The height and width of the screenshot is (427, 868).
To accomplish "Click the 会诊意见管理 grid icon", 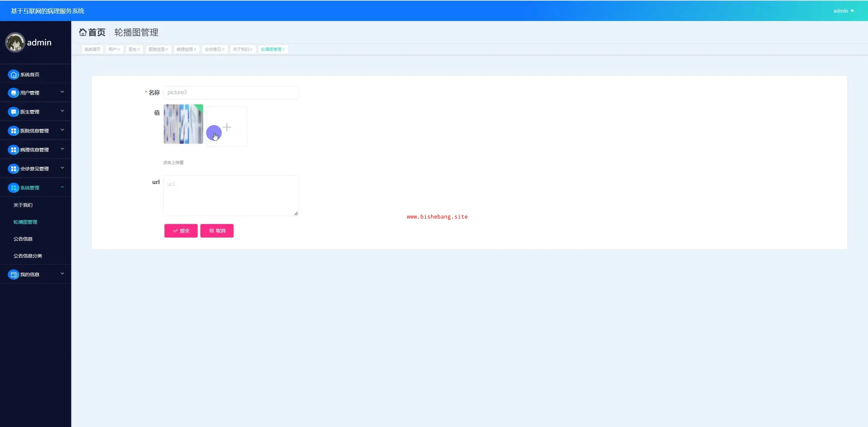I will coord(13,169).
